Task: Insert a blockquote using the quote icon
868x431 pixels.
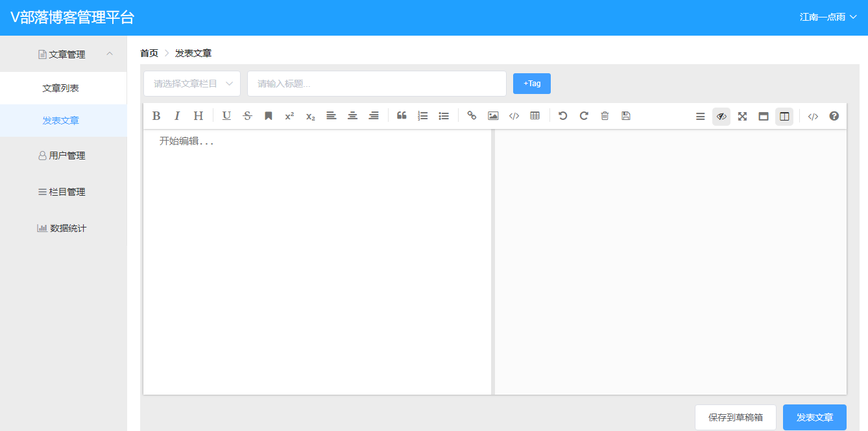Action: [x=402, y=116]
